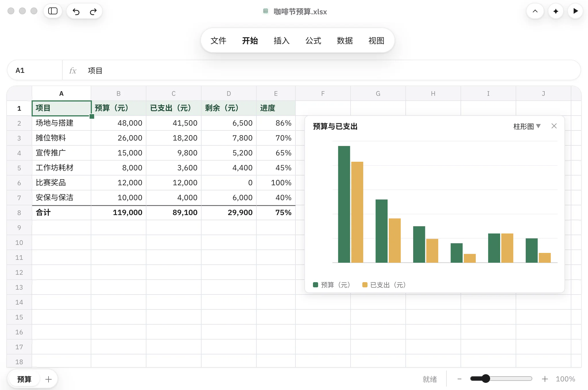Screen dimensions: 588x390
Task: Select the 预算 sheet tab
Action: tap(24, 379)
